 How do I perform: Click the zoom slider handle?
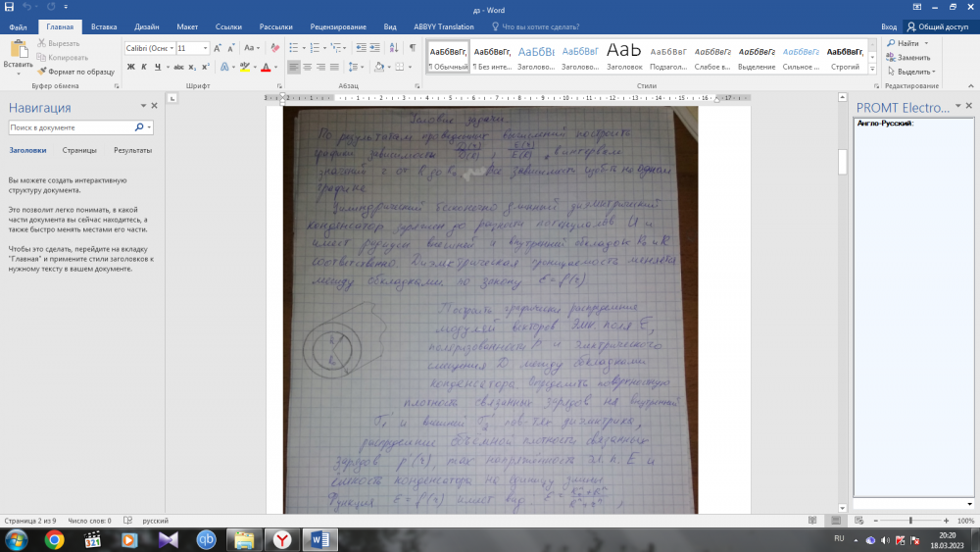coord(910,520)
